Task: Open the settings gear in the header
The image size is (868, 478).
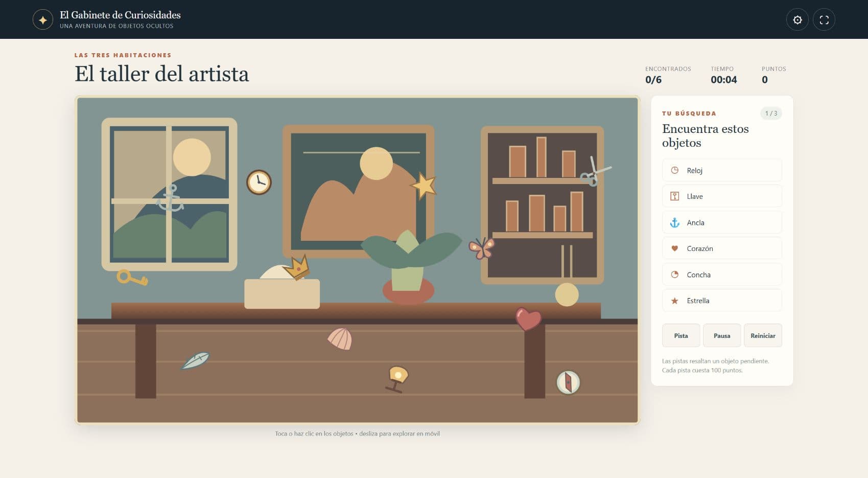Action: [797, 20]
